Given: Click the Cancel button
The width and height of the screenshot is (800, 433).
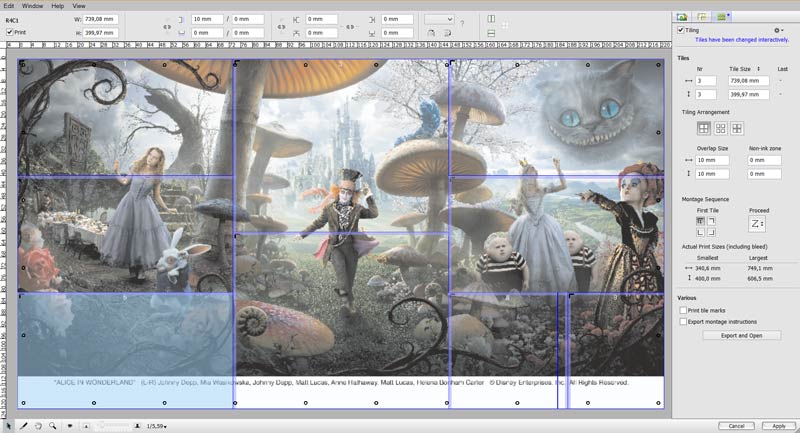Looking at the screenshot, I should pos(736,426).
